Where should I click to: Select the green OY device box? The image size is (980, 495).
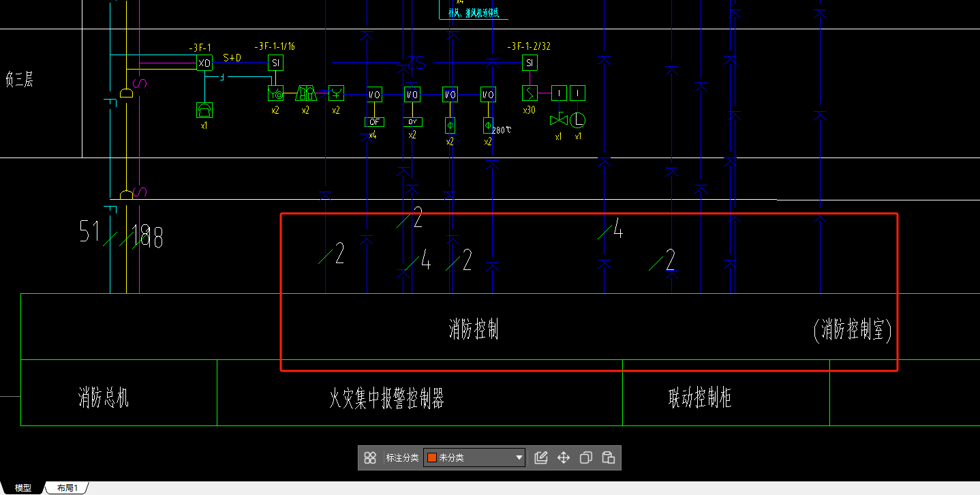(412, 122)
